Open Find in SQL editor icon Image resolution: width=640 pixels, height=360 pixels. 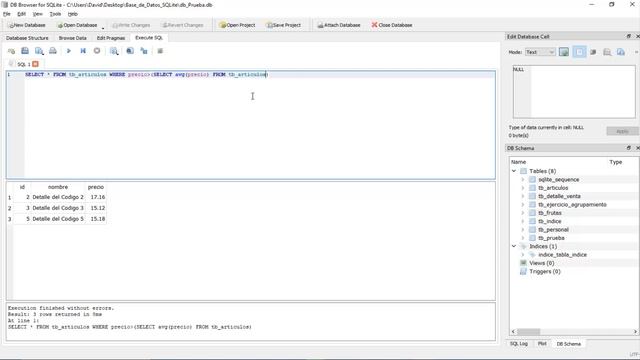[x=130, y=51]
